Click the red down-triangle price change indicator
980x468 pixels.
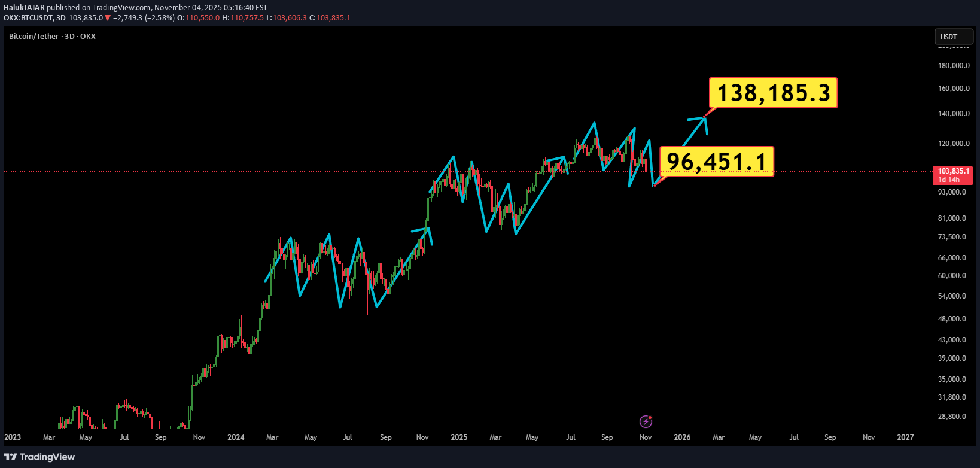(108, 18)
